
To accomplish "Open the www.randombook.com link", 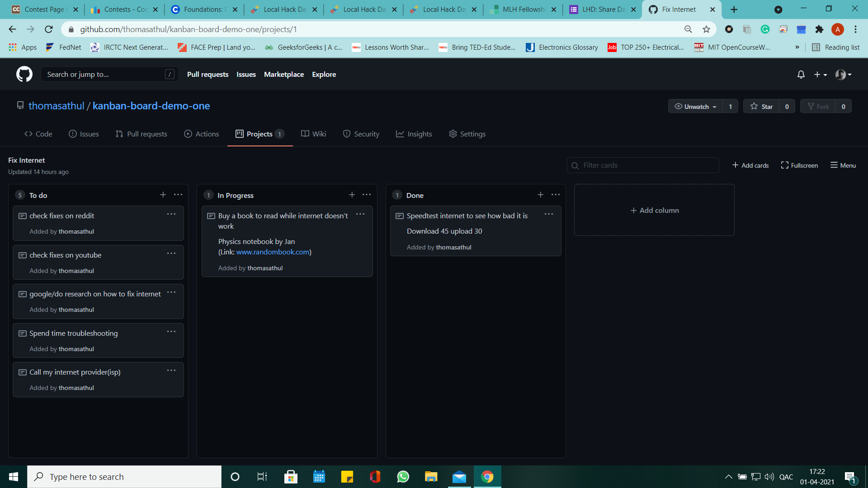I will coord(273,252).
